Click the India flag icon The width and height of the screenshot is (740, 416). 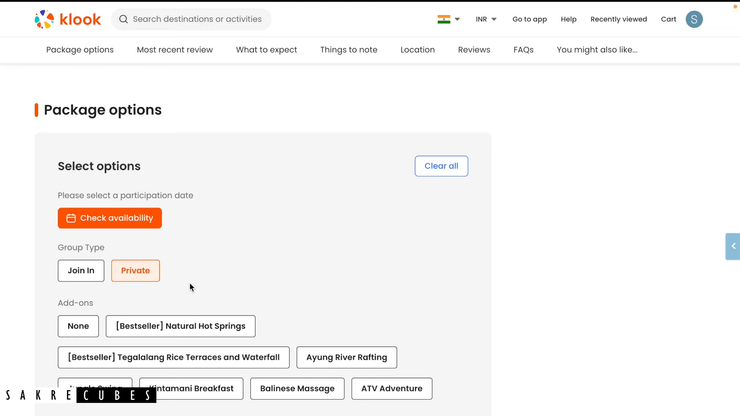click(x=444, y=19)
